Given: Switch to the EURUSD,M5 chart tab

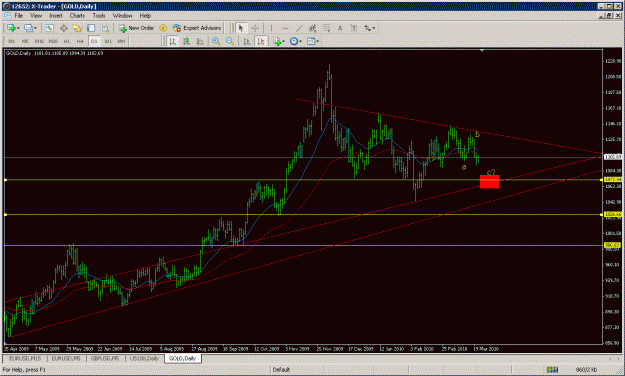Looking at the screenshot, I should 66,358.
